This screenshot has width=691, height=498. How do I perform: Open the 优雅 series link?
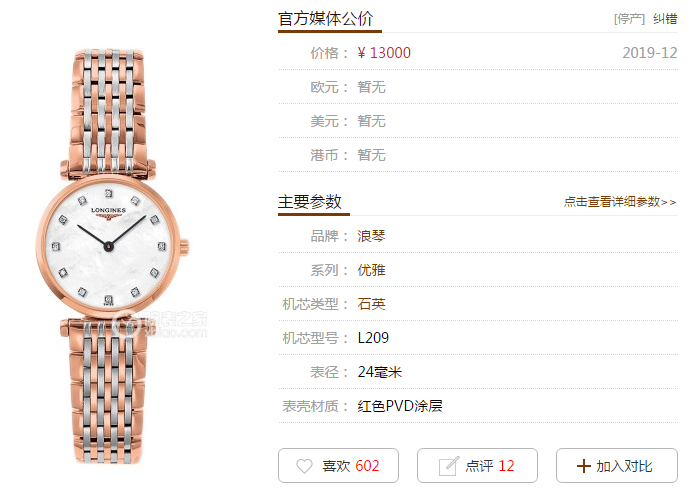coord(371,270)
